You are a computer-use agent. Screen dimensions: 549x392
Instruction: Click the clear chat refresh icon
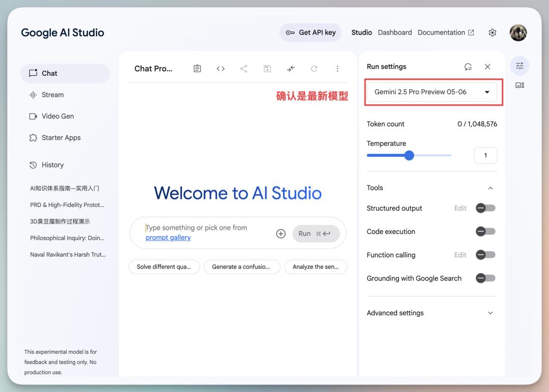click(314, 69)
